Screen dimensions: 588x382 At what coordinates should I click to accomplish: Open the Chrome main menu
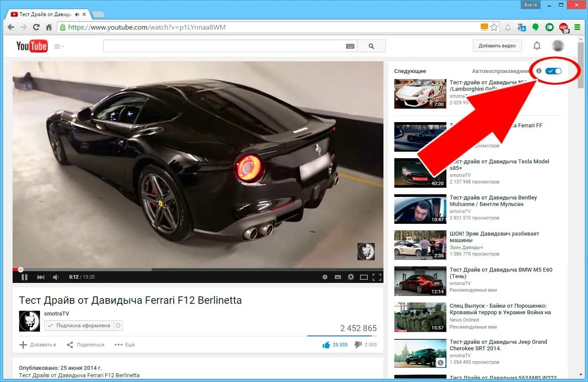577,27
